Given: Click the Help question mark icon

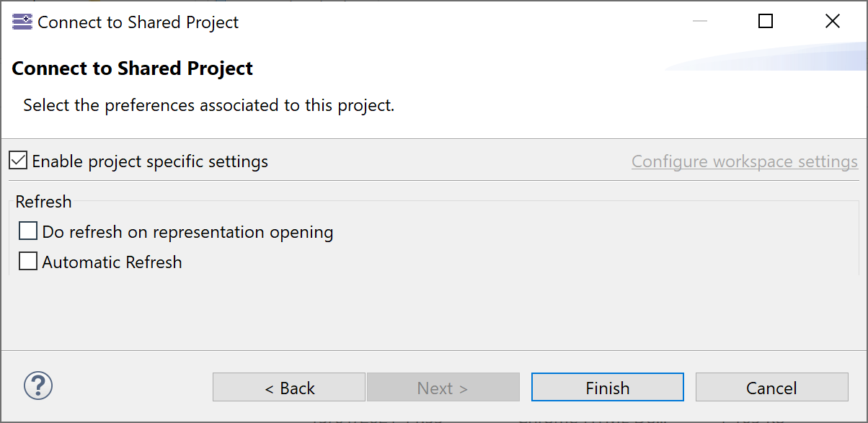Looking at the screenshot, I should [x=38, y=386].
